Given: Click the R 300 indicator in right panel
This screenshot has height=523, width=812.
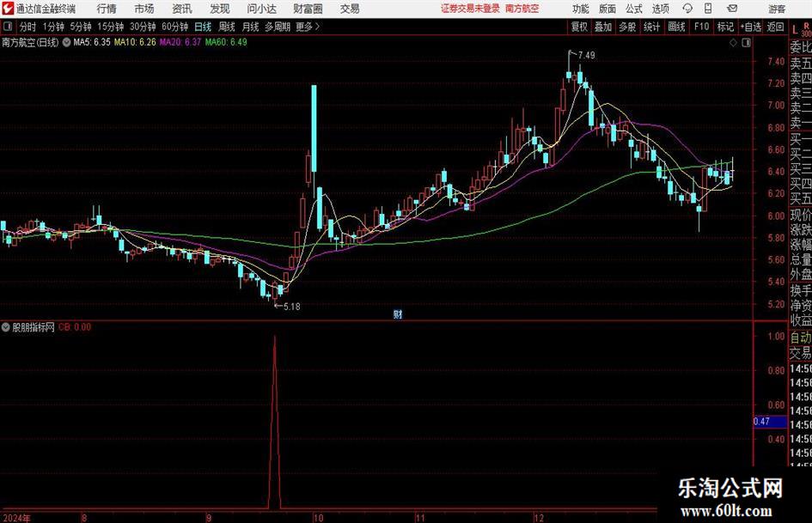Looking at the screenshot, I should [x=806, y=29].
